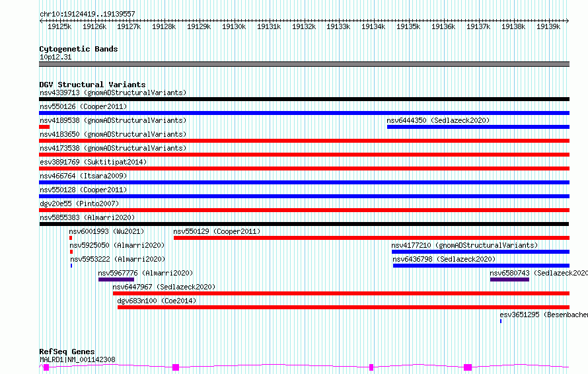This screenshot has height=374, width=588.
Task: Click the nsv6001993 (Wu2021) label
Action: point(106,231)
